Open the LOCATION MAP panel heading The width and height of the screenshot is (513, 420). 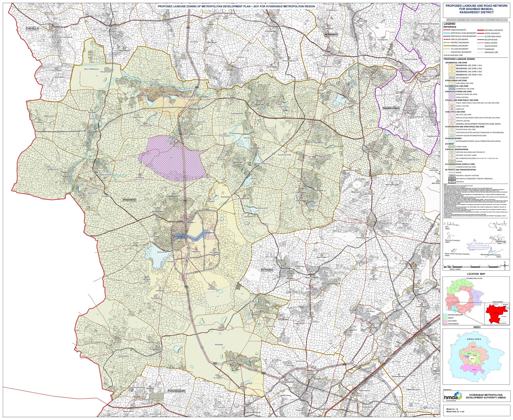[x=476, y=274]
